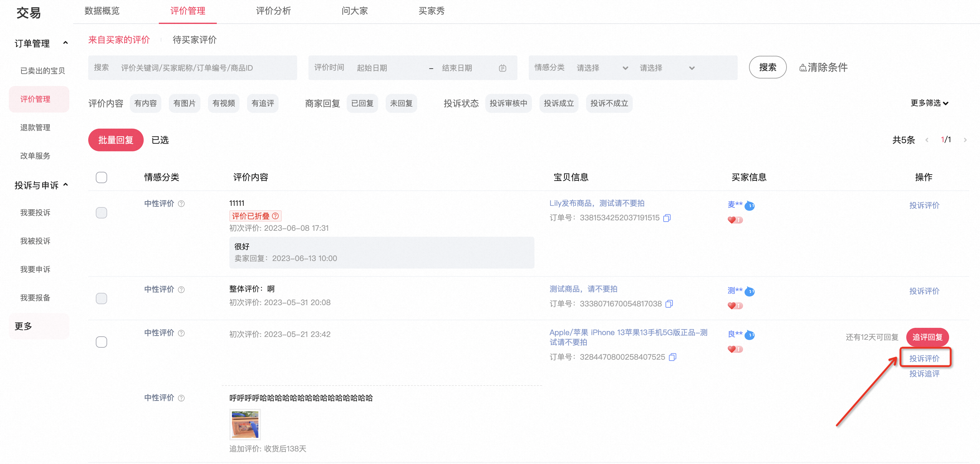The image size is (980, 464).
Task: Click heart badge under buyer 麦**
Action: click(x=735, y=220)
